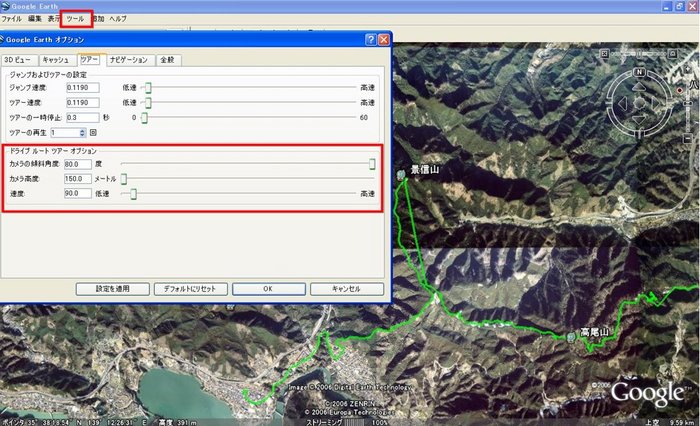Click the ツアー速度 slider handle
Viewport: 700px width, 426px height.
tap(148, 103)
